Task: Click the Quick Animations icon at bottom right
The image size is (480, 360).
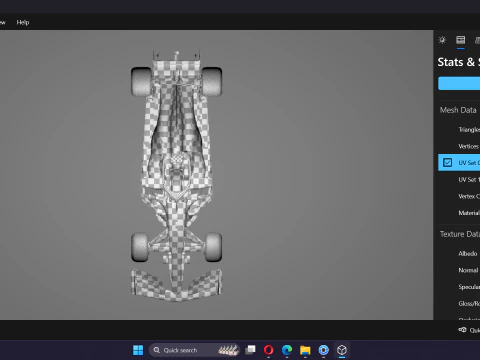Action: [x=462, y=330]
